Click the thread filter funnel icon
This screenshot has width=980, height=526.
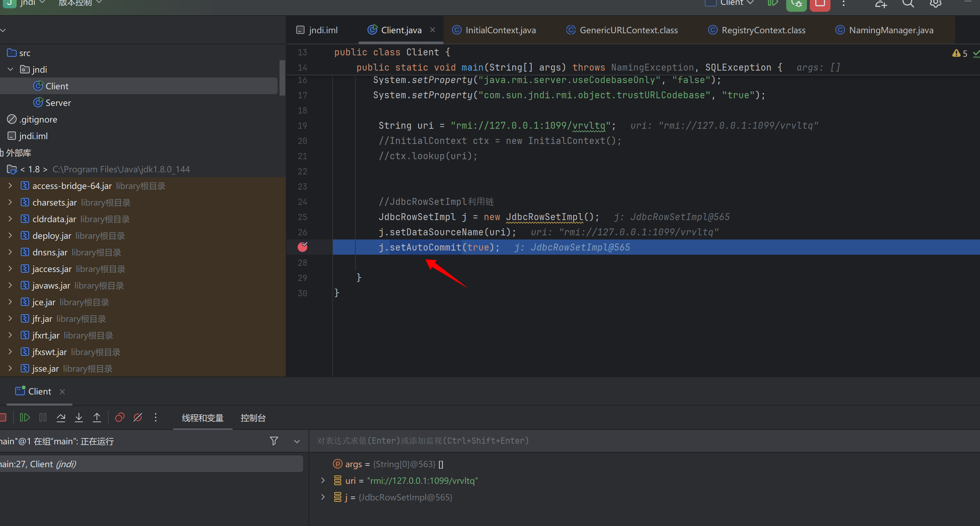273,441
